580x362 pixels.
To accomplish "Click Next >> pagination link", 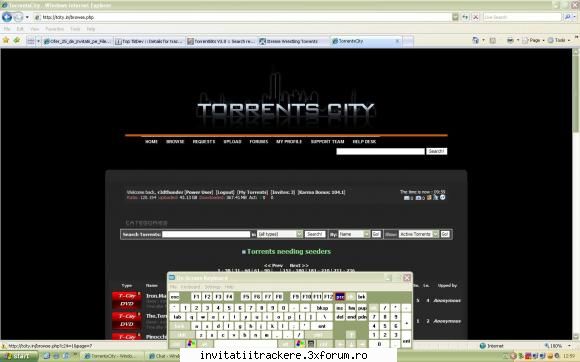I will (299, 265).
